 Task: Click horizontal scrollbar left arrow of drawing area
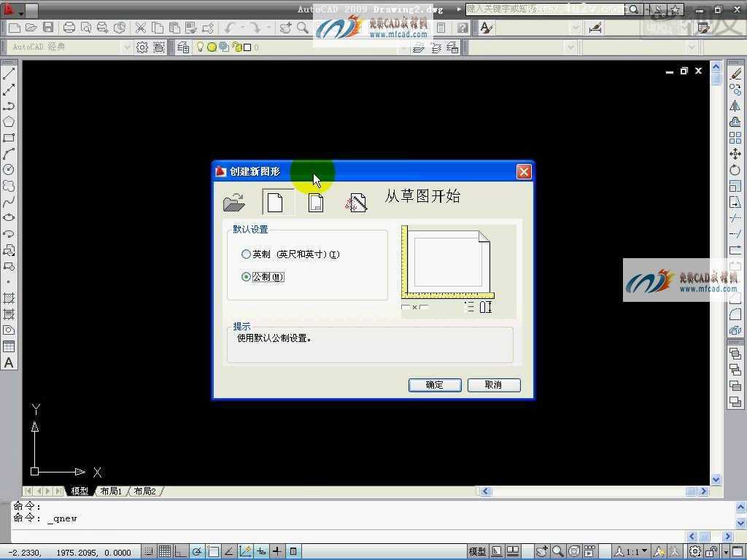tap(485, 491)
